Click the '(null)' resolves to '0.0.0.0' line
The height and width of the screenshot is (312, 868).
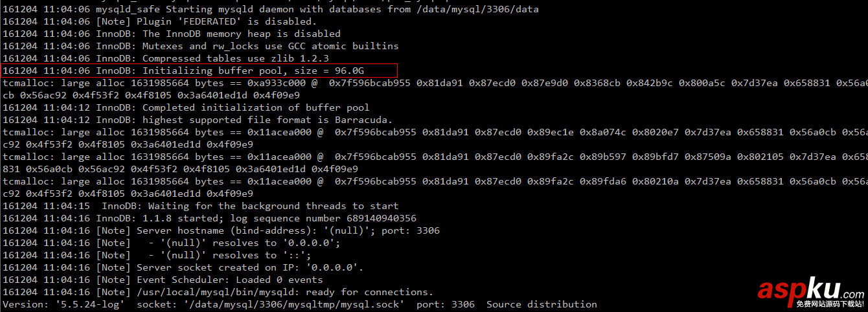tap(244, 243)
